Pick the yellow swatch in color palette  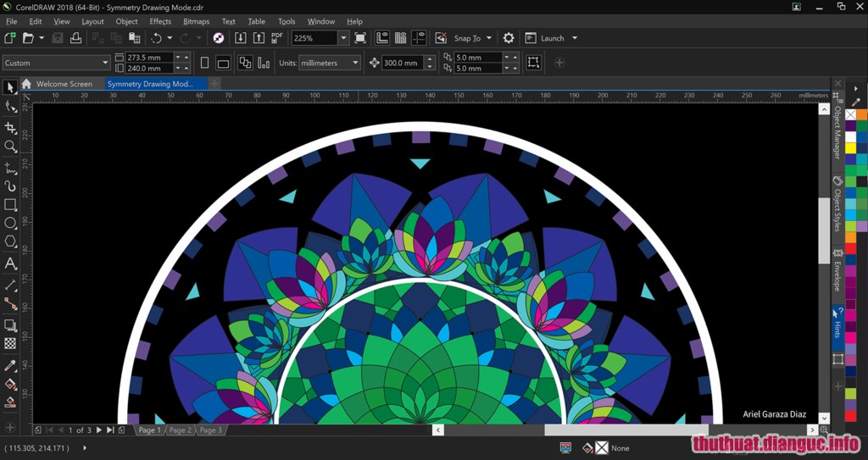tap(850, 147)
